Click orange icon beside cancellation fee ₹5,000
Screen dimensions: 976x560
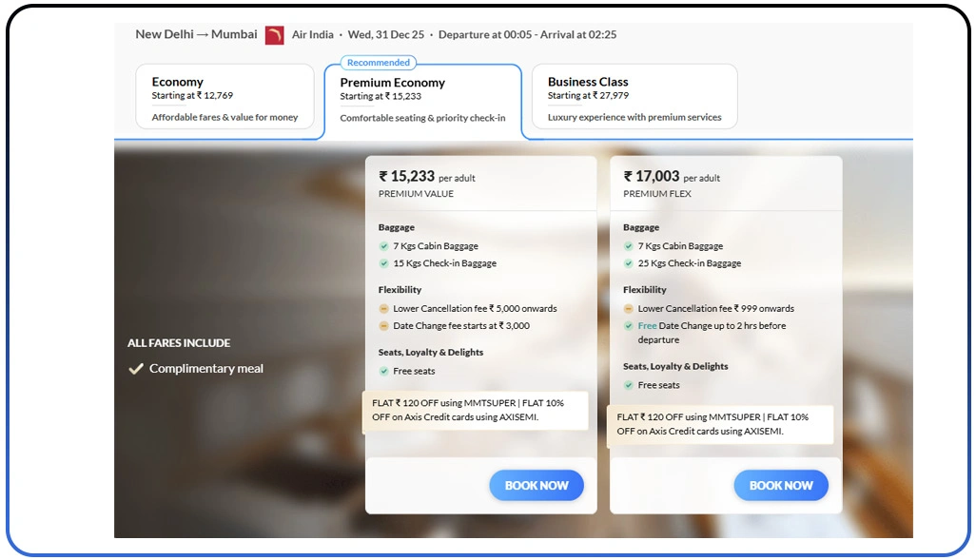pos(384,309)
